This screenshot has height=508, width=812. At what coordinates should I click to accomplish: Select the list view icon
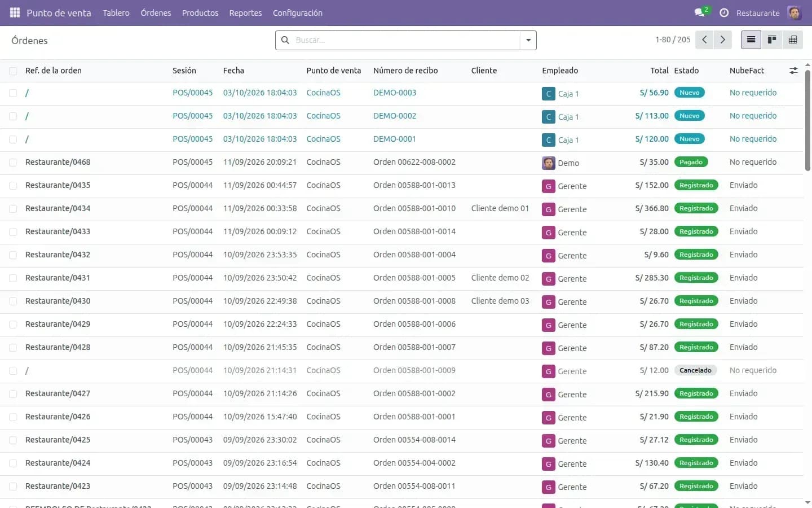point(751,40)
